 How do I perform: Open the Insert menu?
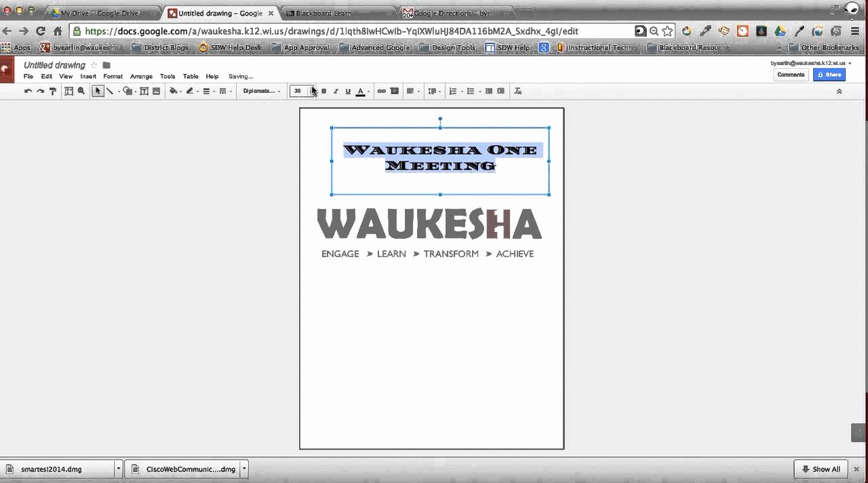coord(88,77)
